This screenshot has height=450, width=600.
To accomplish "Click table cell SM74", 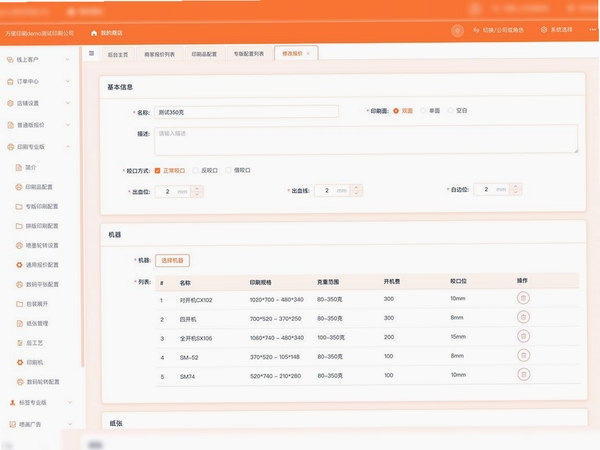I will point(187,377).
